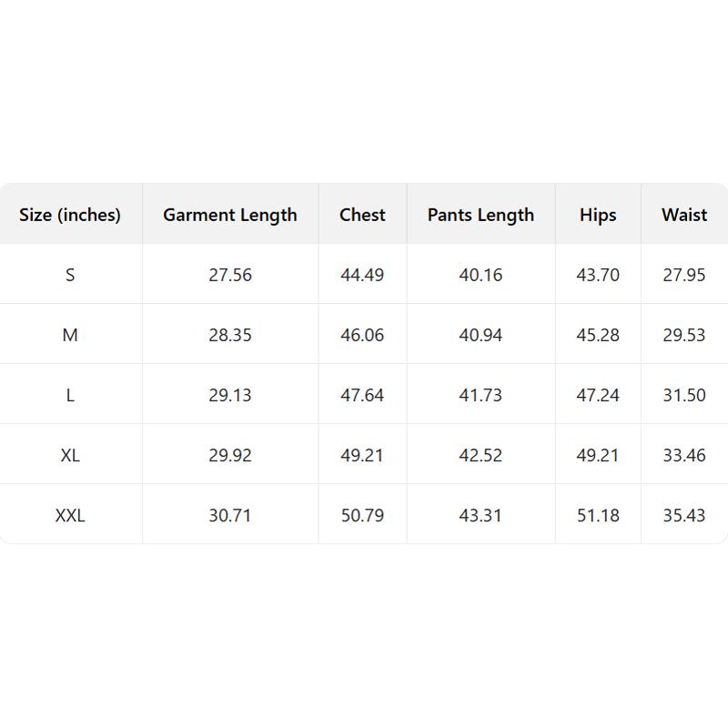Select the S size row label

click(x=70, y=275)
